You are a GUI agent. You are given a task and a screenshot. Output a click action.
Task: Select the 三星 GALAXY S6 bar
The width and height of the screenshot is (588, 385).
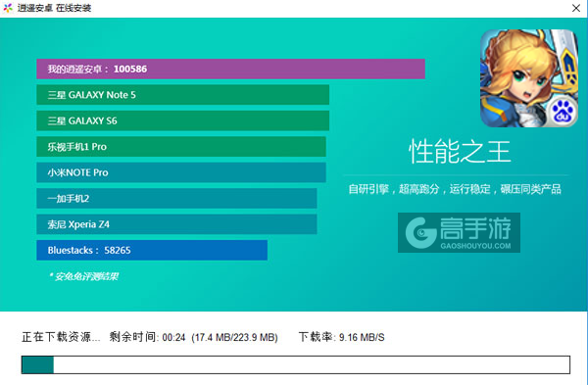coord(182,120)
